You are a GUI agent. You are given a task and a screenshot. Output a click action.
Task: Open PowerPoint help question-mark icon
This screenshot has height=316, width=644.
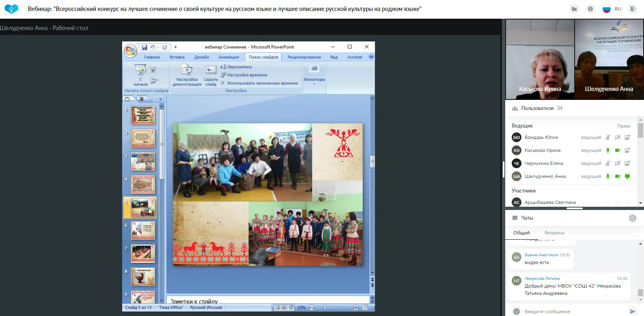[x=371, y=57]
